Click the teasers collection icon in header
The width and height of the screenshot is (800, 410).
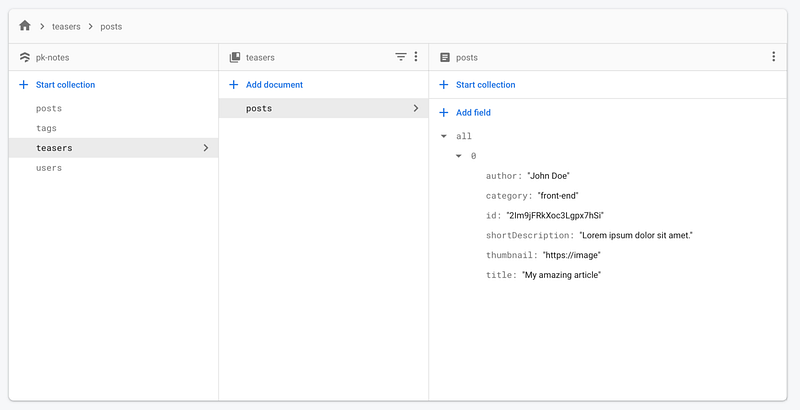point(235,57)
